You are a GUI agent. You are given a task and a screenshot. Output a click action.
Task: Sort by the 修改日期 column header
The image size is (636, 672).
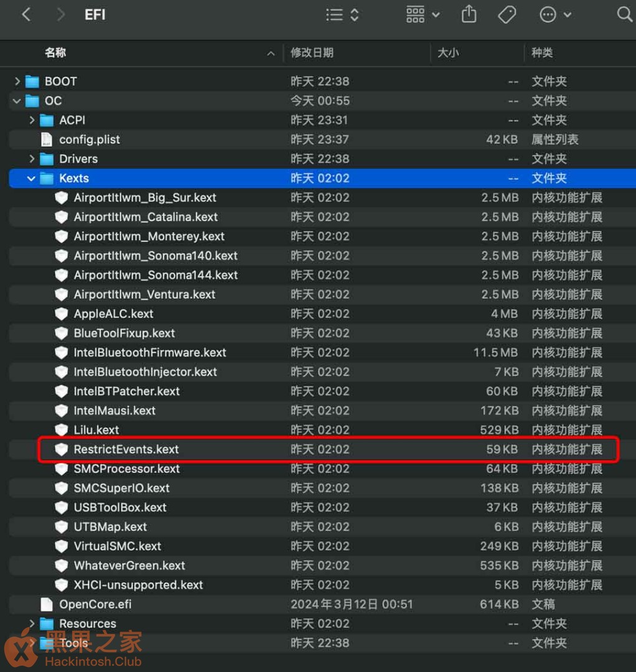pos(312,53)
